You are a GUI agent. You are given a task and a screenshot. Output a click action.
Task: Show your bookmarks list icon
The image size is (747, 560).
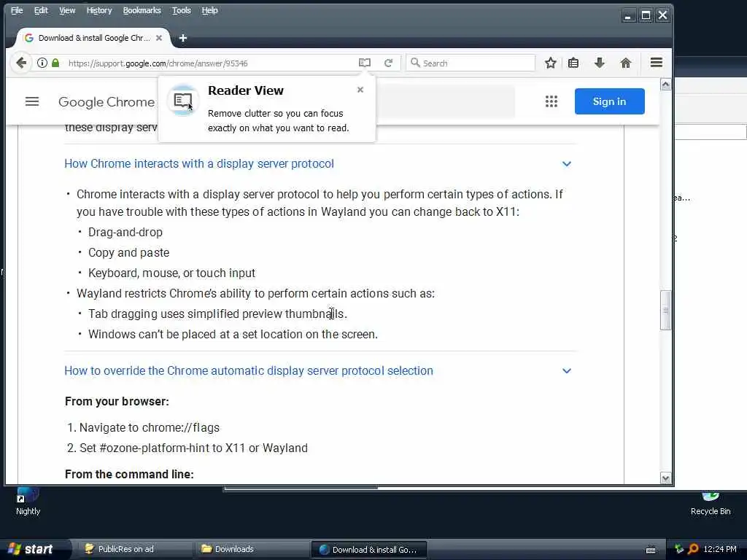click(573, 63)
